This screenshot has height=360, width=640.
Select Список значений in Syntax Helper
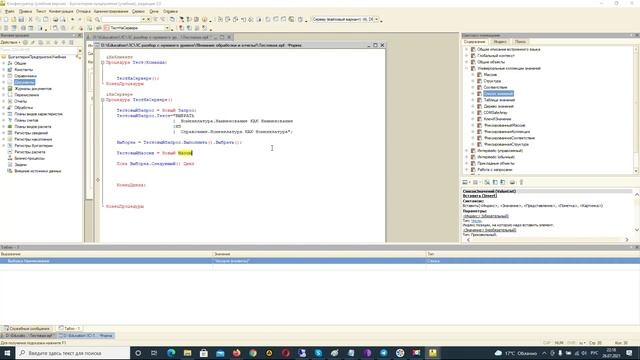click(498, 94)
